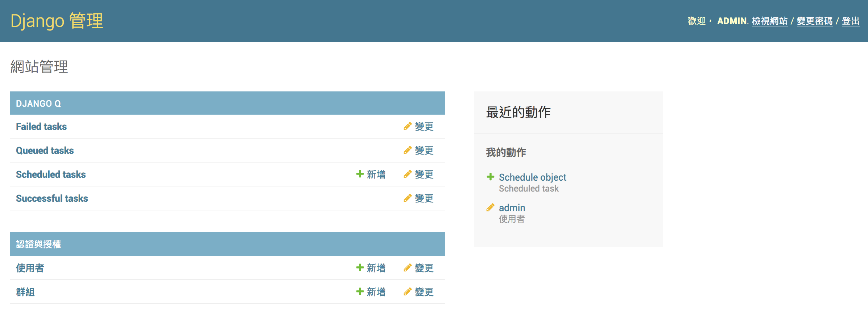The image size is (868, 312).
Task: Open the 使用者 model list
Action: click(30, 268)
